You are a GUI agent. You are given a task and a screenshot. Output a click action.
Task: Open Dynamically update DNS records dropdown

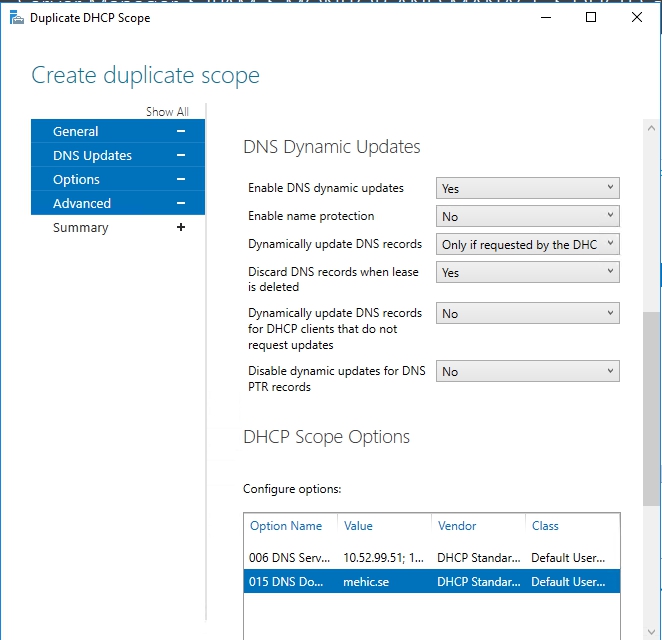tap(529, 244)
